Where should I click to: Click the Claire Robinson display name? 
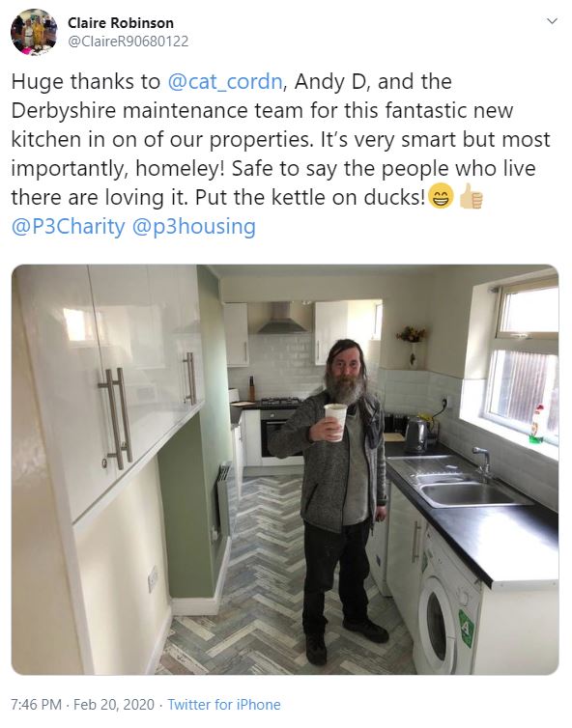(x=121, y=23)
